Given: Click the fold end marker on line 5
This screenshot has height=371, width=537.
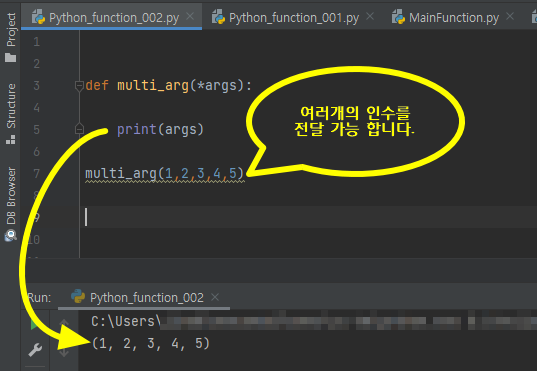Looking at the screenshot, I should 79,129.
